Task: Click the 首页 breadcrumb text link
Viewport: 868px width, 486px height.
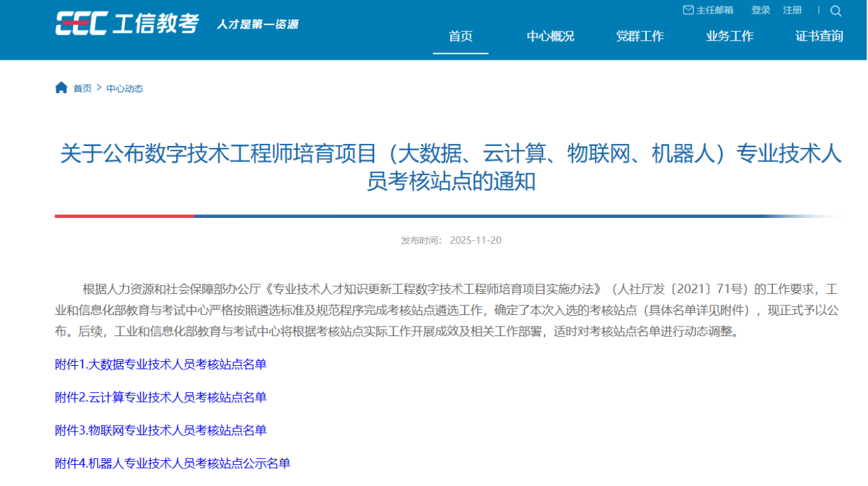Action: (x=82, y=88)
